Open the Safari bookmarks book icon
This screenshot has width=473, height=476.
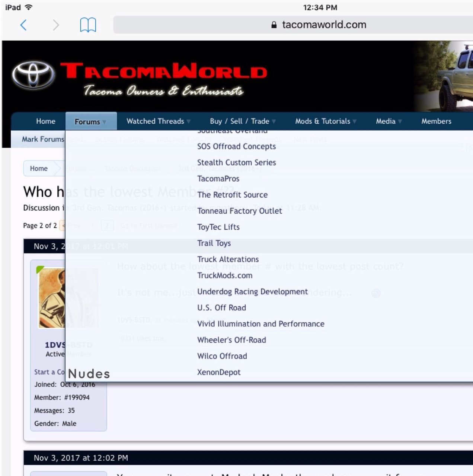pyautogui.click(x=88, y=25)
